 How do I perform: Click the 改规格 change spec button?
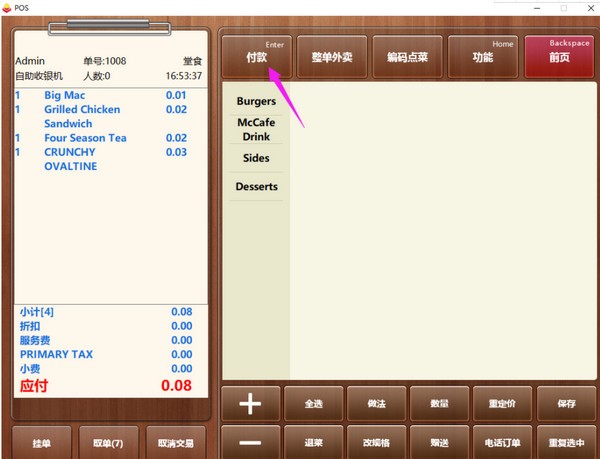[x=377, y=443]
